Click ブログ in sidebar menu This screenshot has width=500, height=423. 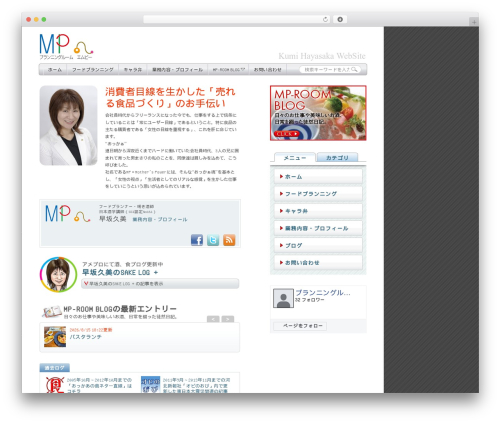[x=318, y=245]
